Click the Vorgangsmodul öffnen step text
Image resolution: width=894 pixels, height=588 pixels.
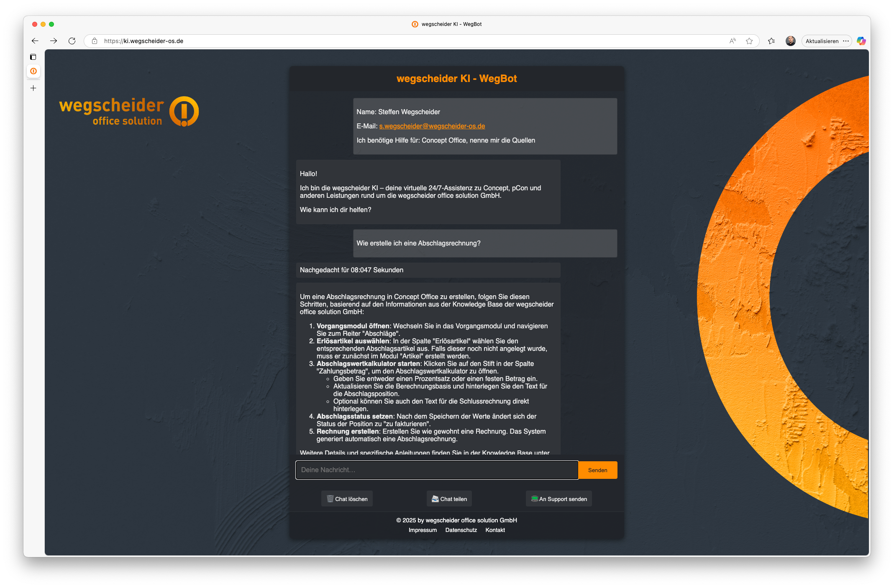(x=432, y=330)
